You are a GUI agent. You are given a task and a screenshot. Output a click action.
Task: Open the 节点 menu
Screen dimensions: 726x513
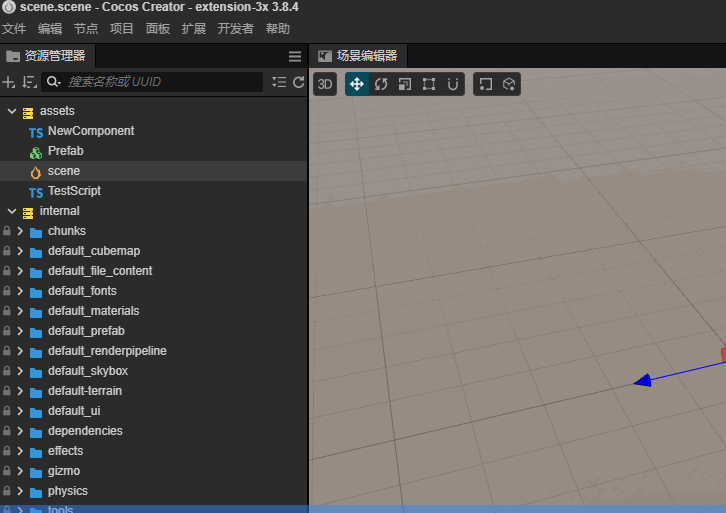coord(86,29)
